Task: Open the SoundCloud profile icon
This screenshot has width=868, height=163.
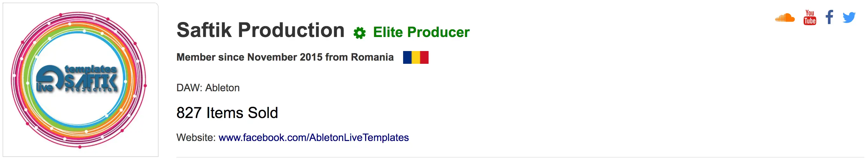Action: point(785,18)
